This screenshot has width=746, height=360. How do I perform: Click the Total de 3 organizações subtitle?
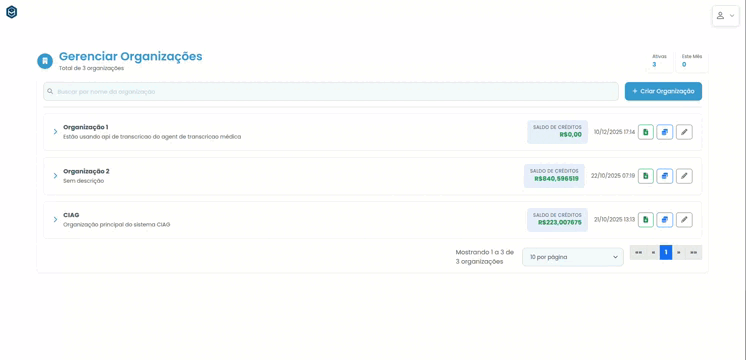point(91,68)
